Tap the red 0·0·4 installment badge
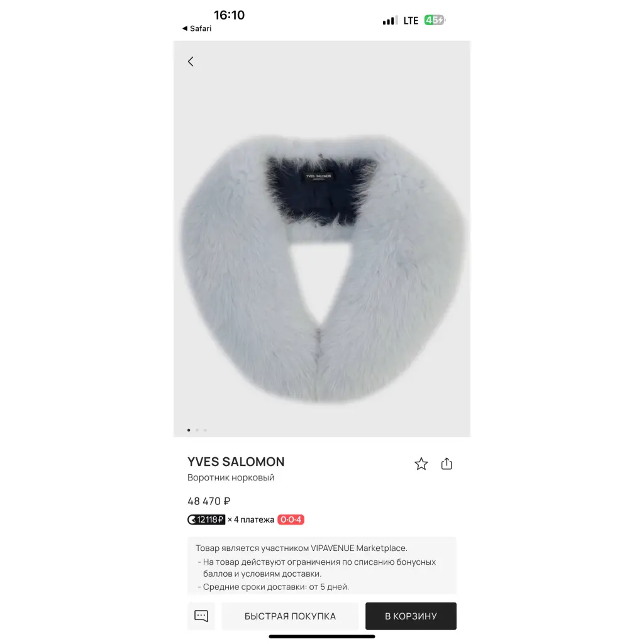644x644 pixels. [291, 519]
